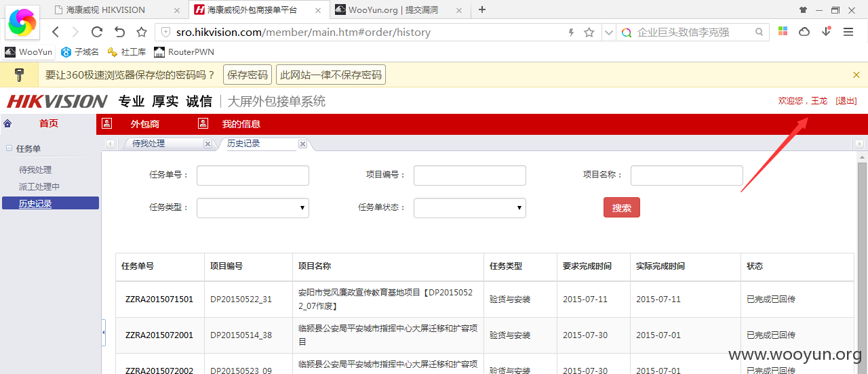Close the 海康威视 HIKVISION browser tab
Screen dimensions: 868x374
coord(177,10)
